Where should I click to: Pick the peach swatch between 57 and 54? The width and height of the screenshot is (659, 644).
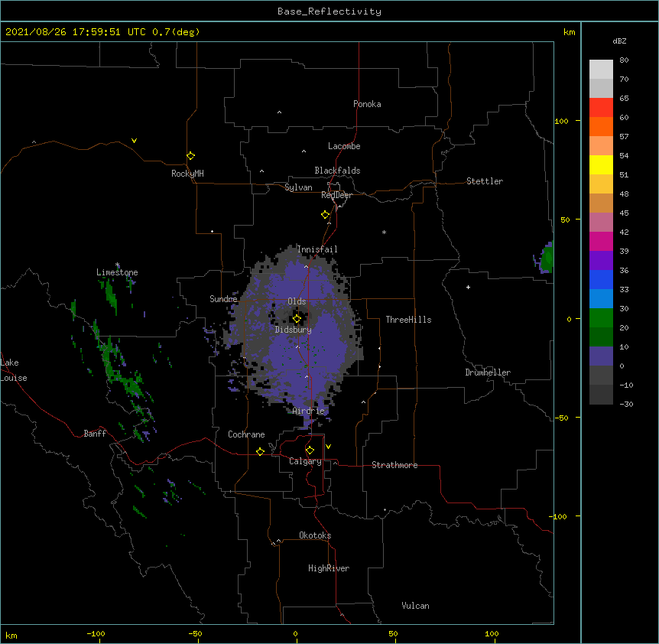[601, 146]
